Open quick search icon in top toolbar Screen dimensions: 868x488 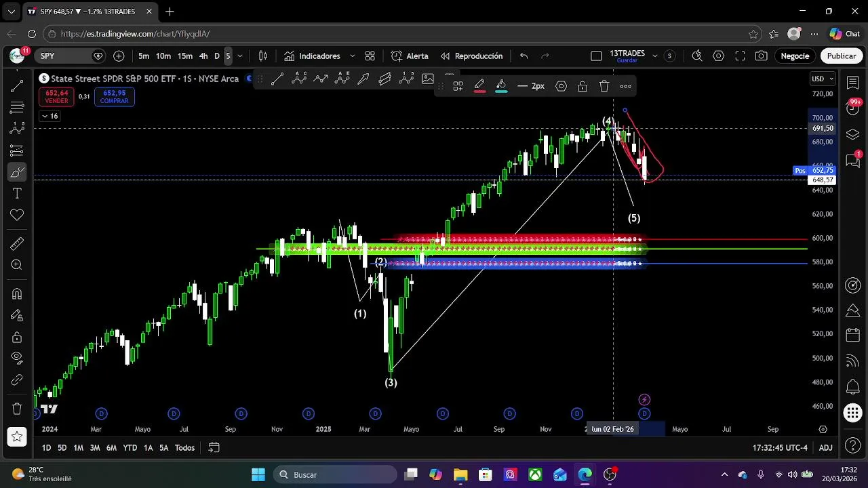(x=696, y=56)
